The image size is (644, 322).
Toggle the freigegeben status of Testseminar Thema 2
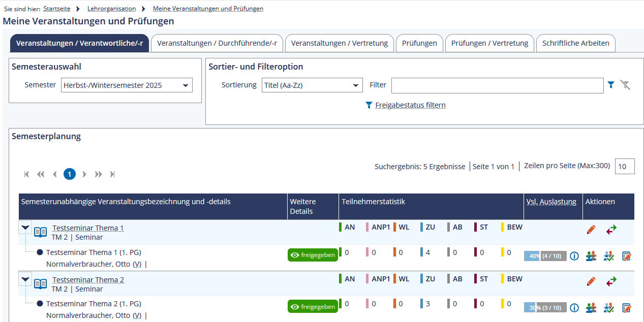click(313, 307)
